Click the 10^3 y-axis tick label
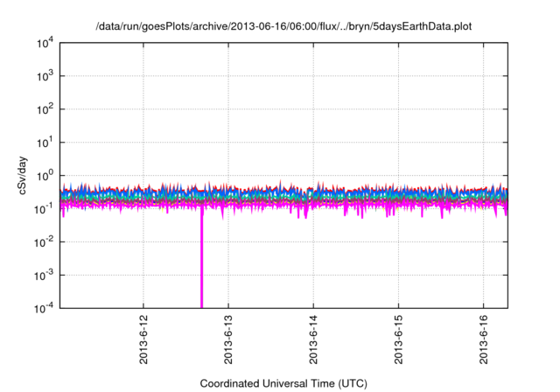This screenshot has width=560, height=392. coord(45,76)
